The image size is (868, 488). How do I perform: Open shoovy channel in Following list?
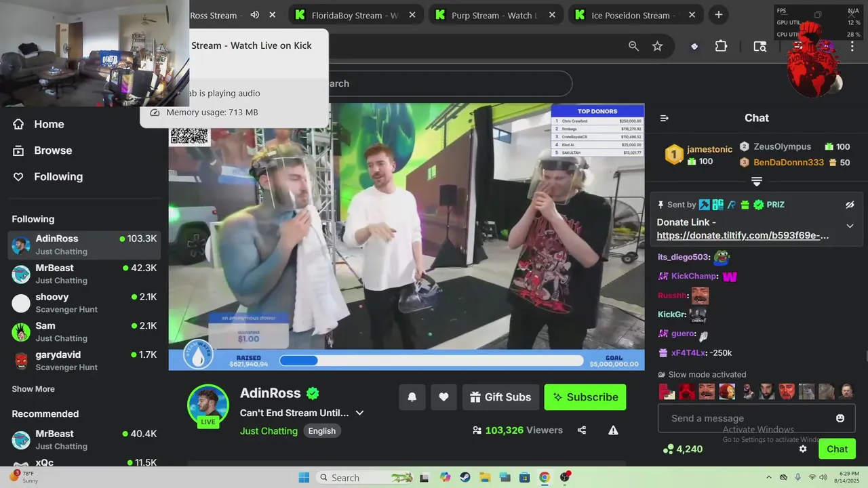84,303
